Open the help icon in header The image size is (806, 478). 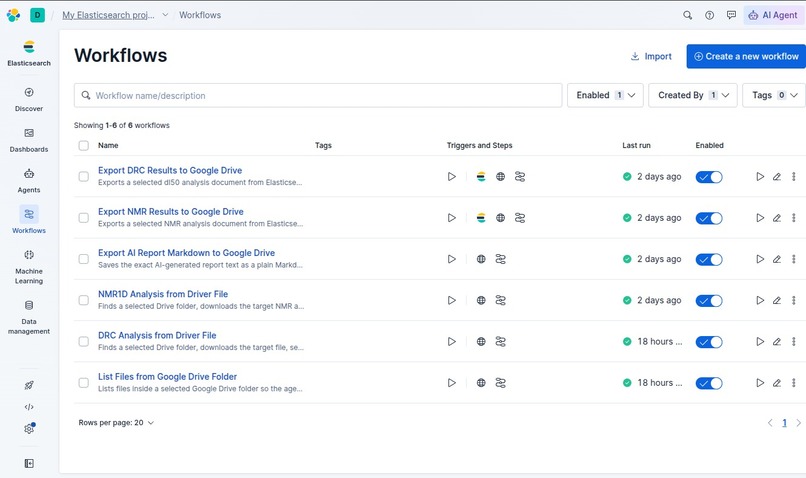[709, 15]
